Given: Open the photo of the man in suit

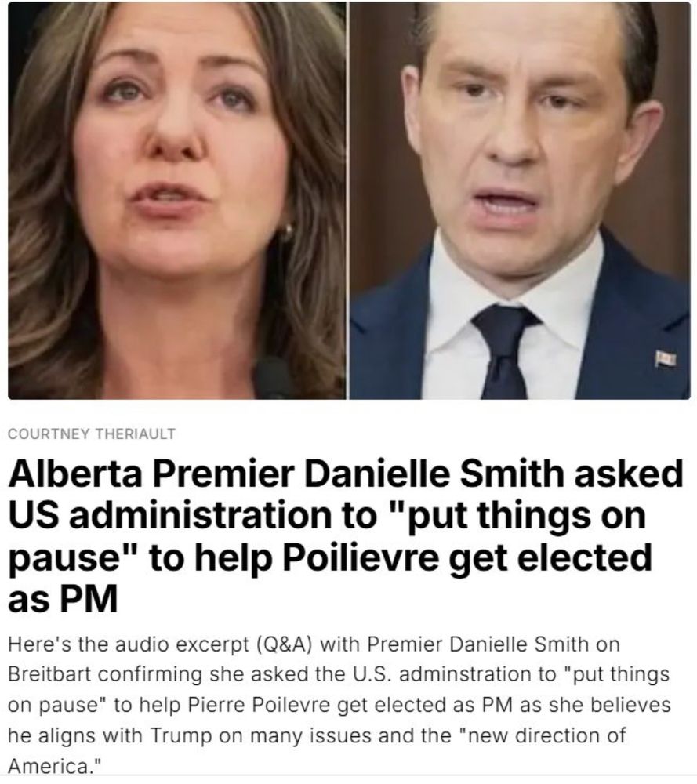Looking at the screenshot, I should (520, 200).
